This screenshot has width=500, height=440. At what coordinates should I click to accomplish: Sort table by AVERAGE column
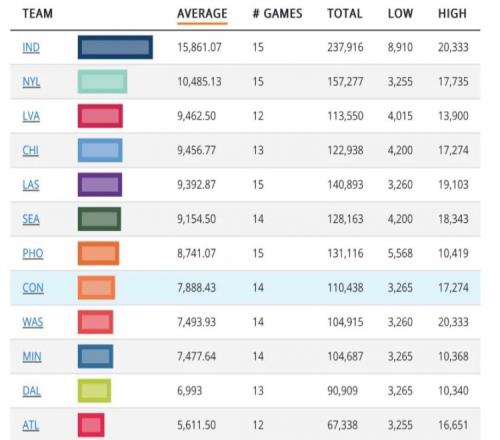(x=202, y=14)
